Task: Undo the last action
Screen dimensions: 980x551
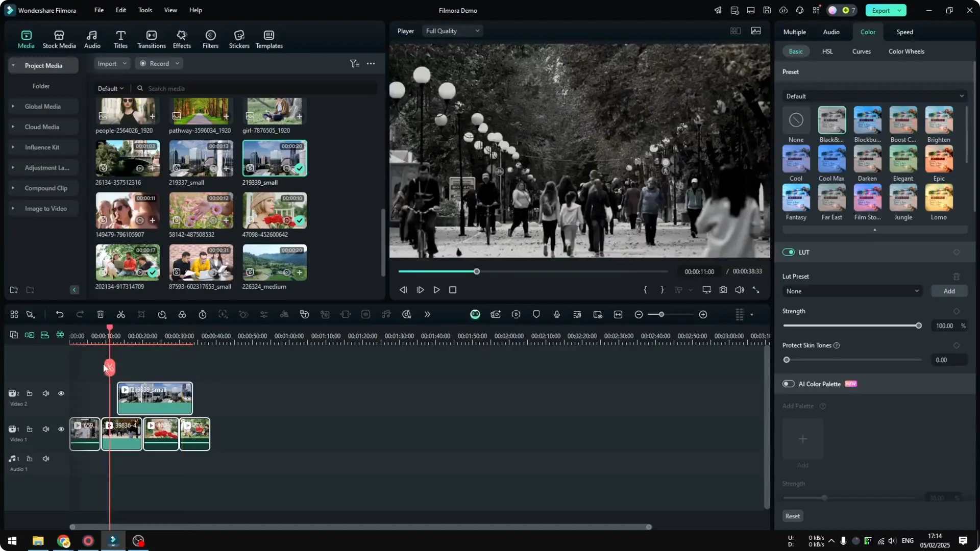Action: coord(60,314)
